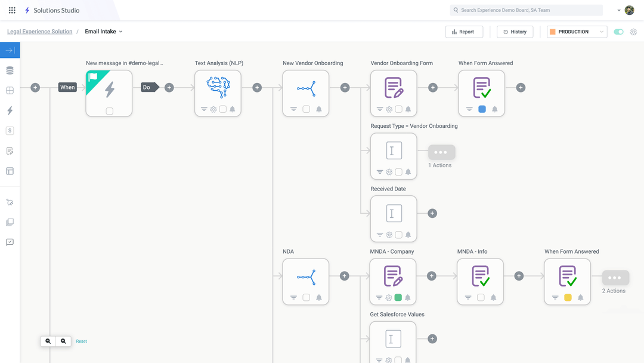The image size is (644, 363).
Task: Open the lightning triggers icon in left sidebar
Action: [9, 110]
